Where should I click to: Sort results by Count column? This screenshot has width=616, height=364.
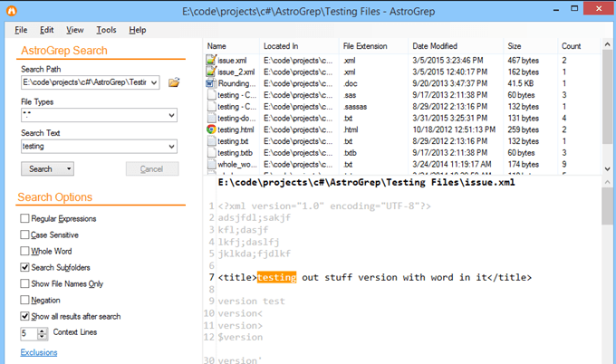[579, 46]
